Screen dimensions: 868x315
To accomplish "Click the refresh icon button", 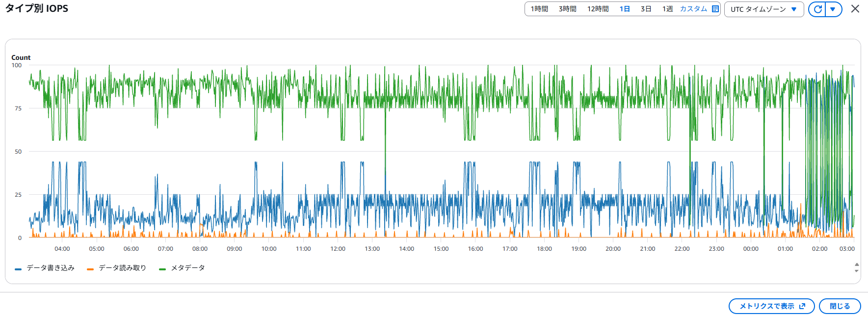I will coord(817,9).
